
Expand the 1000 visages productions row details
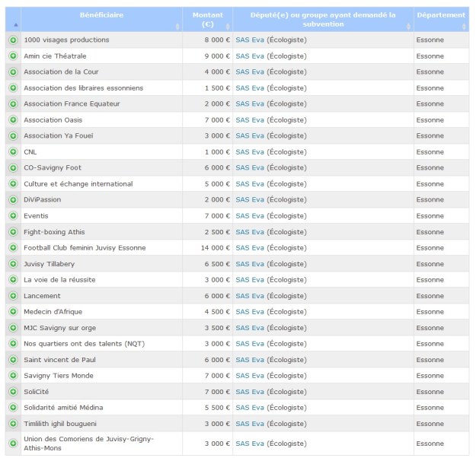pyautogui.click(x=13, y=40)
